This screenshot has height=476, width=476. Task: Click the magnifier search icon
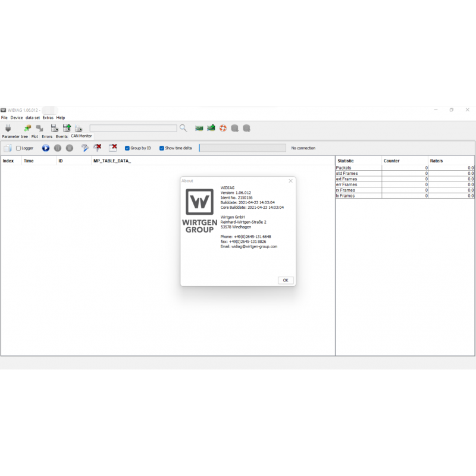(x=183, y=128)
